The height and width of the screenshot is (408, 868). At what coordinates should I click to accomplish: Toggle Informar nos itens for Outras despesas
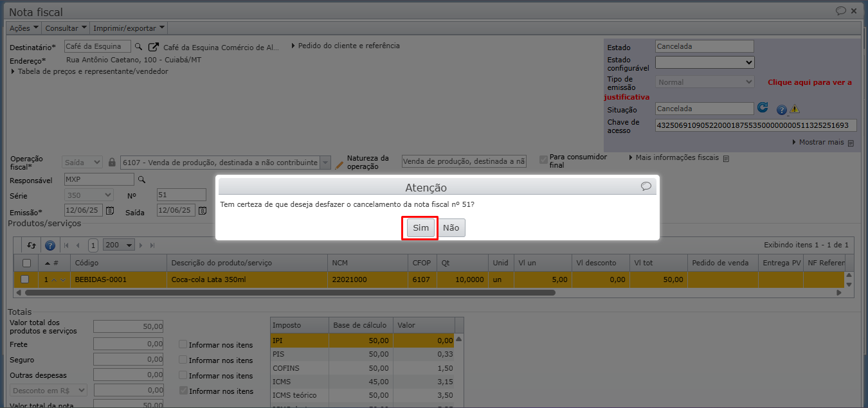[183, 375]
